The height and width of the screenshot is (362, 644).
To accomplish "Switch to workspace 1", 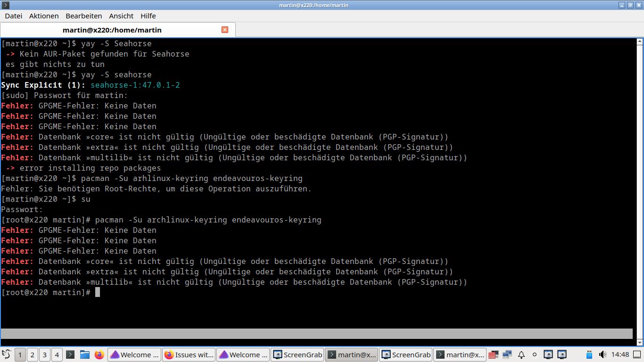I will (20, 354).
